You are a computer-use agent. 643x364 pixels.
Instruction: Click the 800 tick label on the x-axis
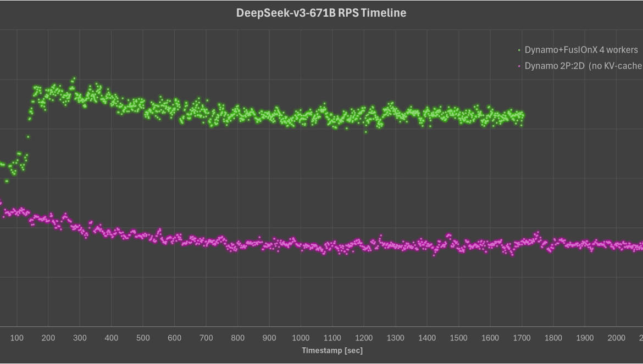[x=238, y=338]
